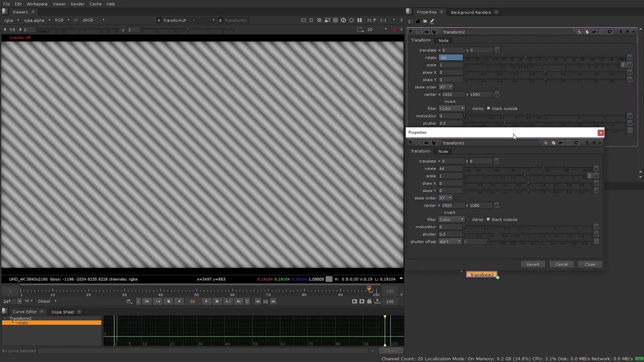Enable the clamp checkbox in the Transform1 panel
644x362 pixels.
[x=468, y=219]
